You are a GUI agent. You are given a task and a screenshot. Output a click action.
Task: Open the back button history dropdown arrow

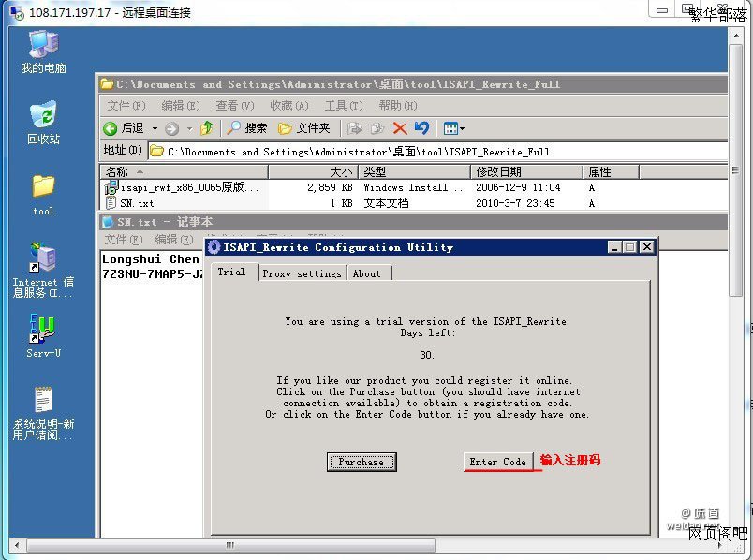(155, 128)
